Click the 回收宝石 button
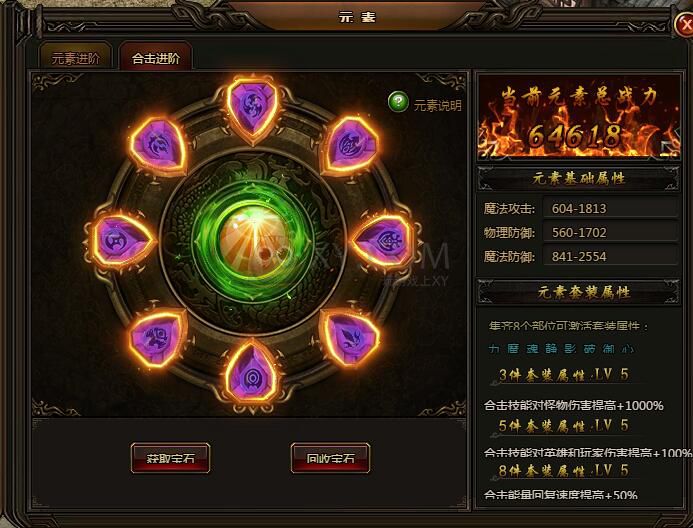Image resolution: width=693 pixels, height=528 pixels. 330,458
